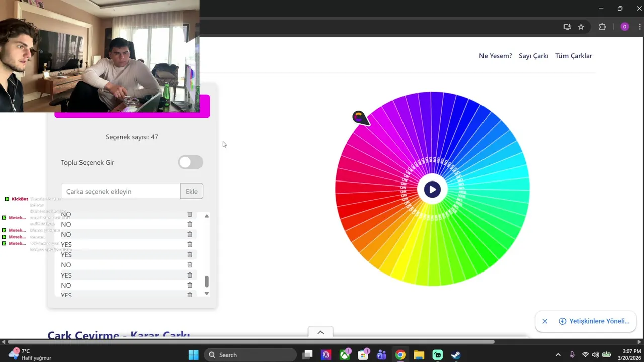Open the Windows Start menu
Screen dimensions: 644x362
click(194, 355)
